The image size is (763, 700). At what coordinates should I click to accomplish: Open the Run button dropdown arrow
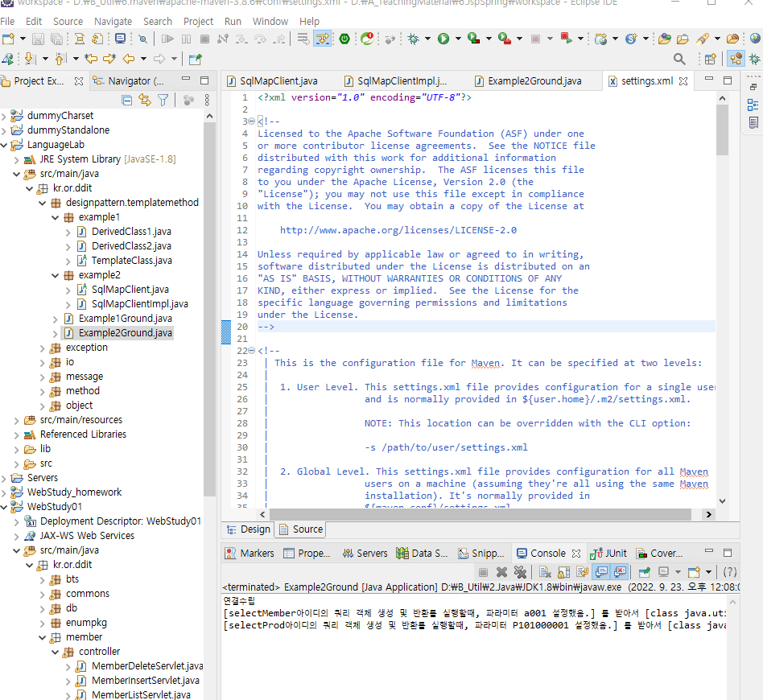[x=458, y=39]
